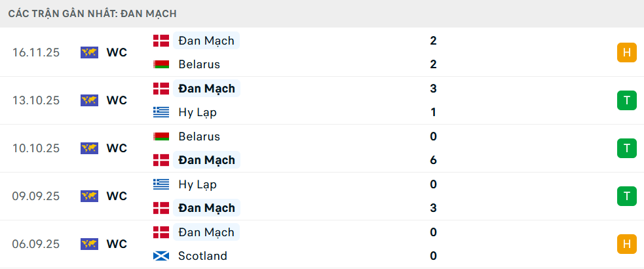
Task: Click the Scotland flag icon
Action: (x=161, y=256)
